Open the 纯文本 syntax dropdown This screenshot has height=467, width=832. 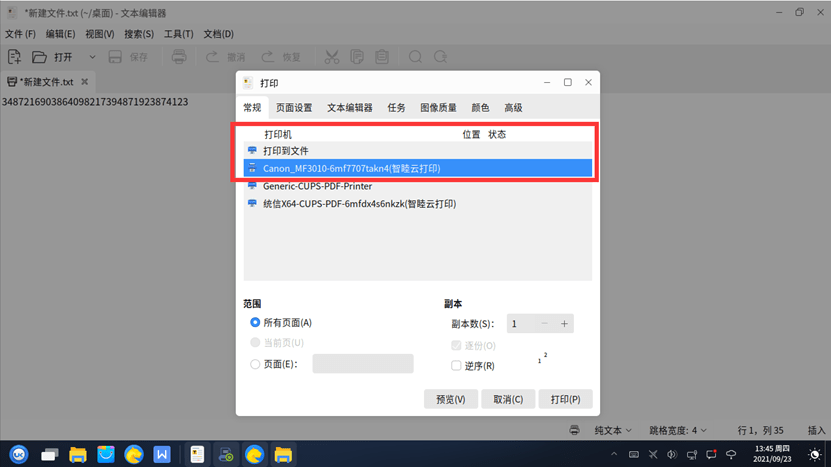click(613, 430)
